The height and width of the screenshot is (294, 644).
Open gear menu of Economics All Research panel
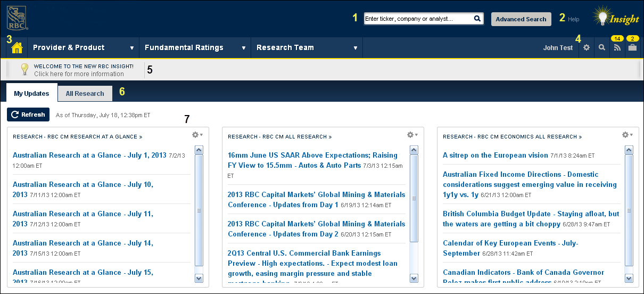click(628, 135)
